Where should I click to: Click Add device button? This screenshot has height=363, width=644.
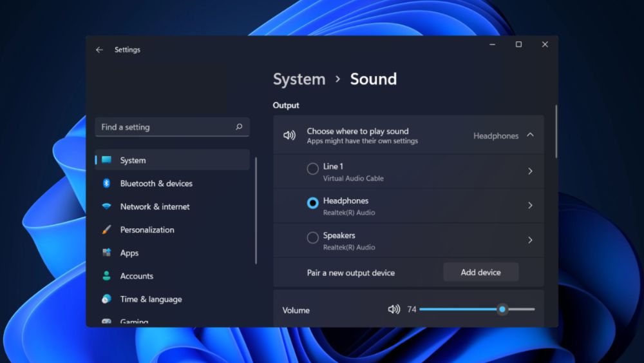(x=481, y=272)
